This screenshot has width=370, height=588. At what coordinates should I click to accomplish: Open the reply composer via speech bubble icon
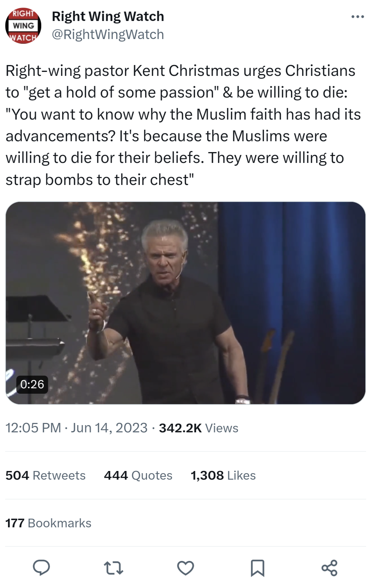pos(41,567)
